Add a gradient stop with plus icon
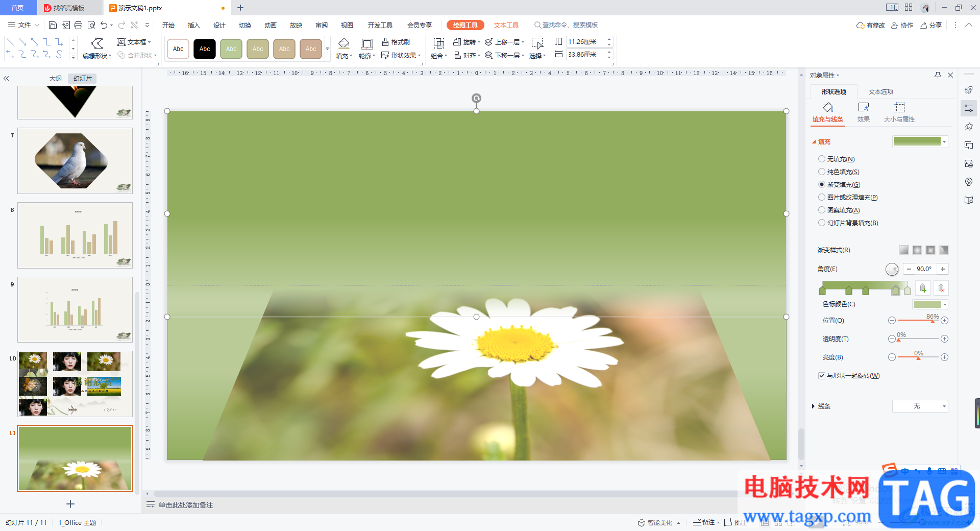Image resolution: width=980 pixels, height=531 pixels. [923, 288]
